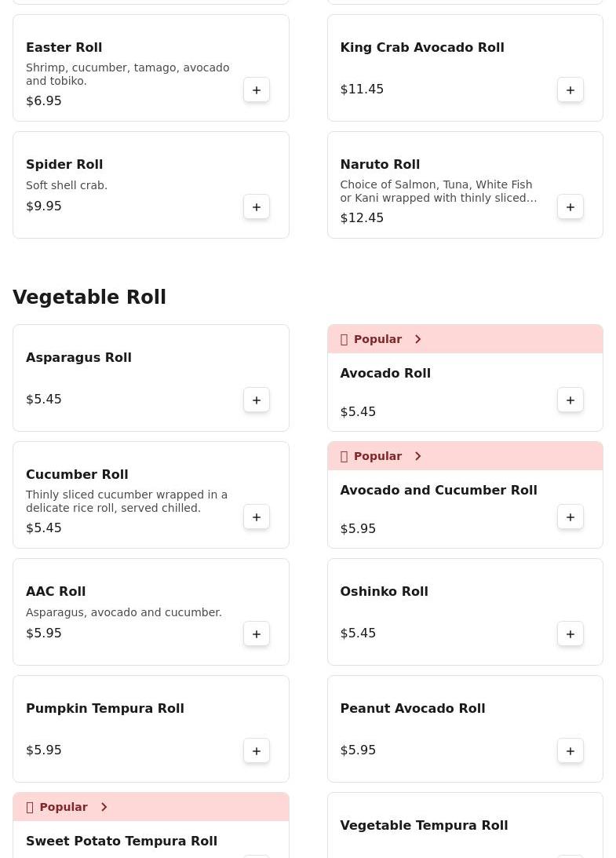Expand Popular chevron above Sweet Potato Tempura Roll
The height and width of the screenshot is (858, 616).
pos(104,807)
